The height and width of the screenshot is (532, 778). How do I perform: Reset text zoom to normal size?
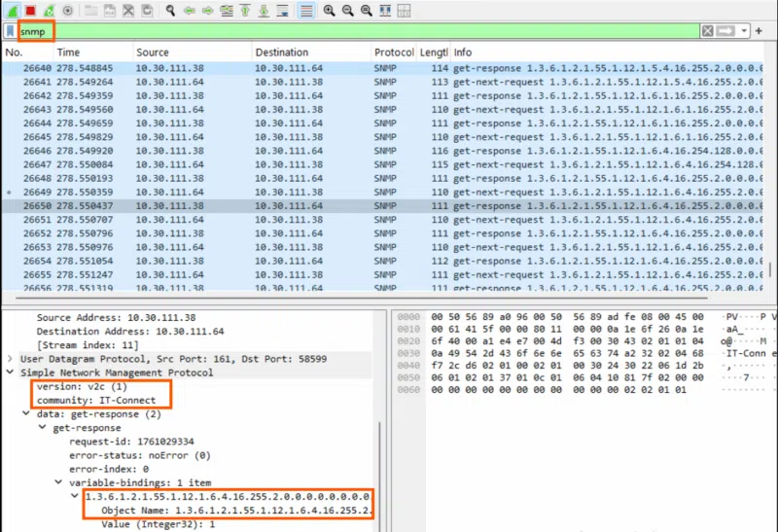tap(367, 11)
